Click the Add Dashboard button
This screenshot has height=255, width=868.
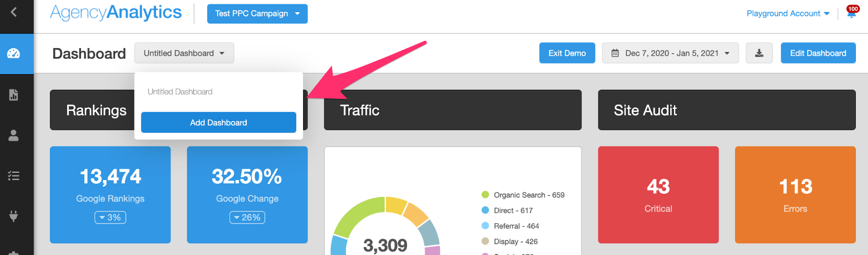pyautogui.click(x=218, y=123)
